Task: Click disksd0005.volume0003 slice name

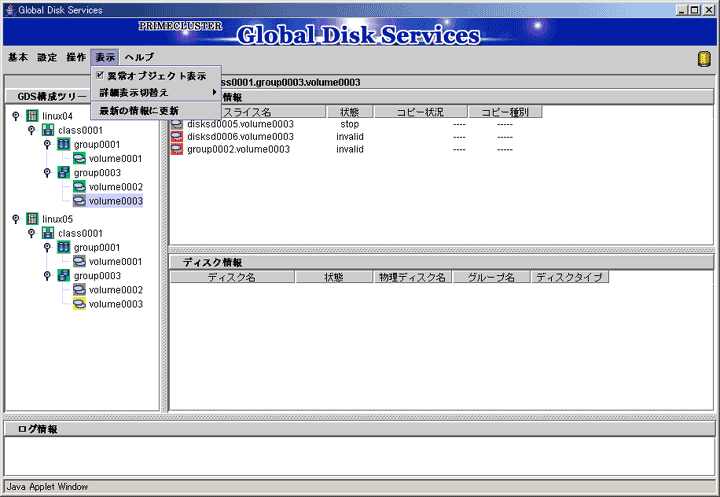Action: pyautogui.click(x=240, y=124)
